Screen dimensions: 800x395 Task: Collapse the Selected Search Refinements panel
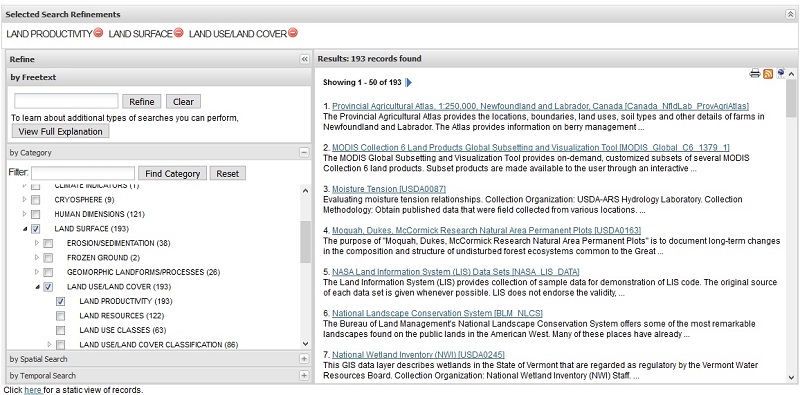(x=790, y=14)
